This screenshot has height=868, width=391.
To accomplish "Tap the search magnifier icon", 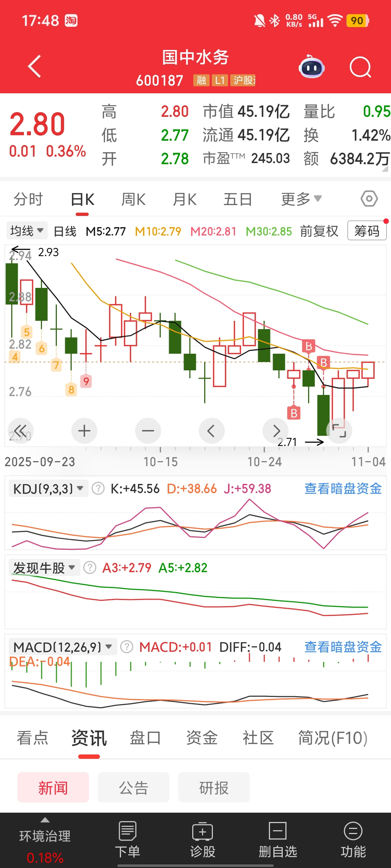I will pyautogui.click(x=360, y=67).
